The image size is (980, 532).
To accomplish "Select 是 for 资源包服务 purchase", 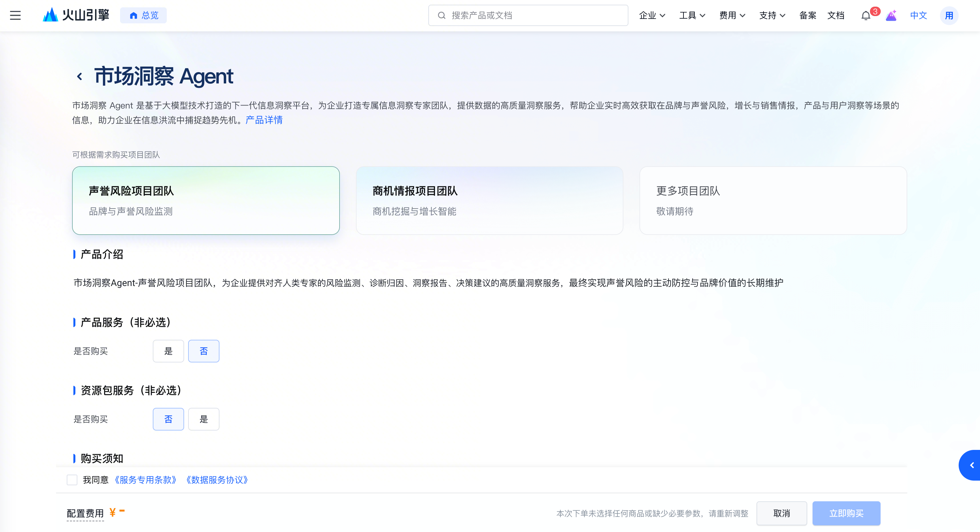I will 203,419.
